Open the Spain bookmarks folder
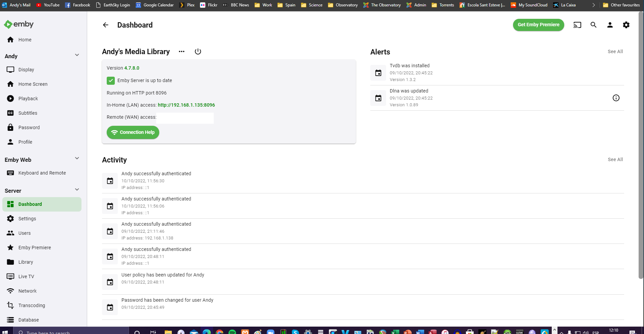Image resolution: width=644 pixels, height=334 pixels. [286, 5]
